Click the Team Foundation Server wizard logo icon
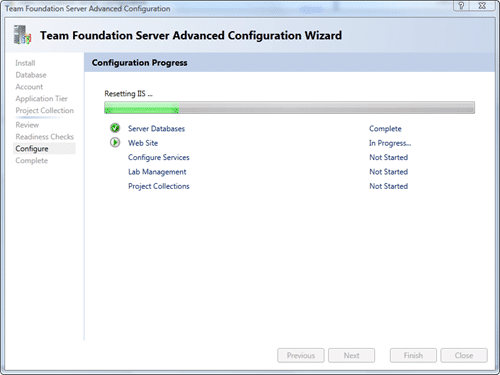The width and height of the screenshot is (500, 375). pyautogui.click(x=22, y=35)
